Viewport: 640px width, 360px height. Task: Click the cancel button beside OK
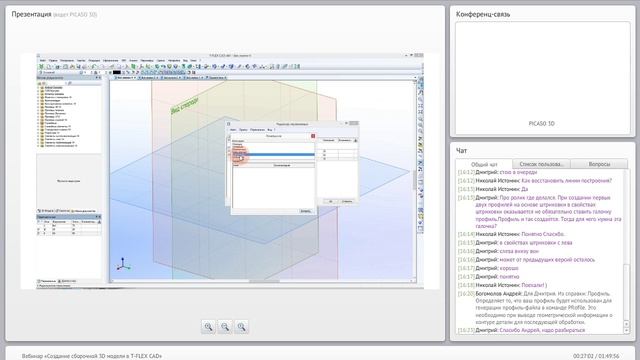[x=347, y=201]
